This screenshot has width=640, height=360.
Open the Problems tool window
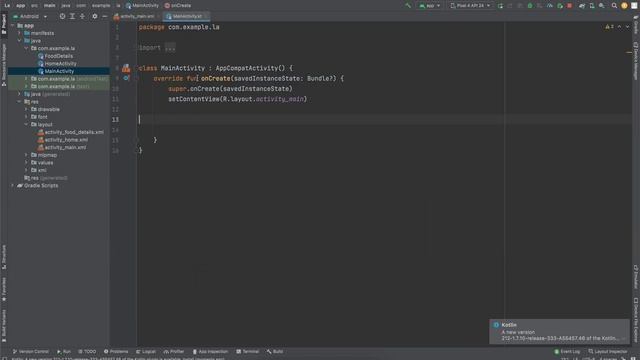(116, 351)
